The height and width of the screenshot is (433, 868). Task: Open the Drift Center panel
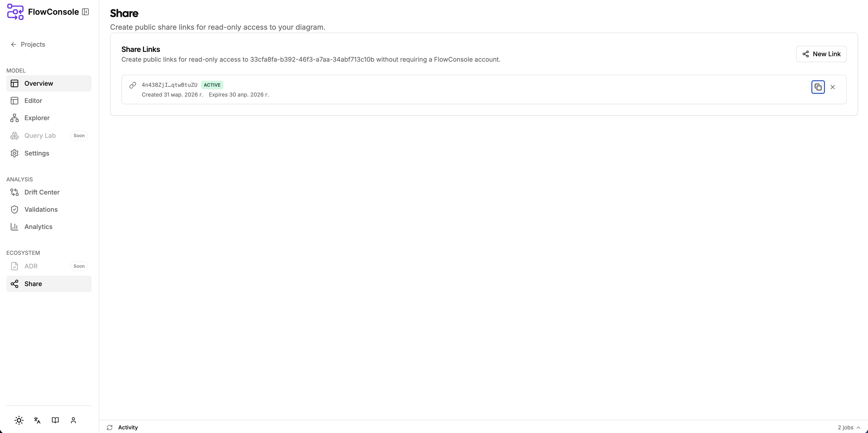point(42,192)
